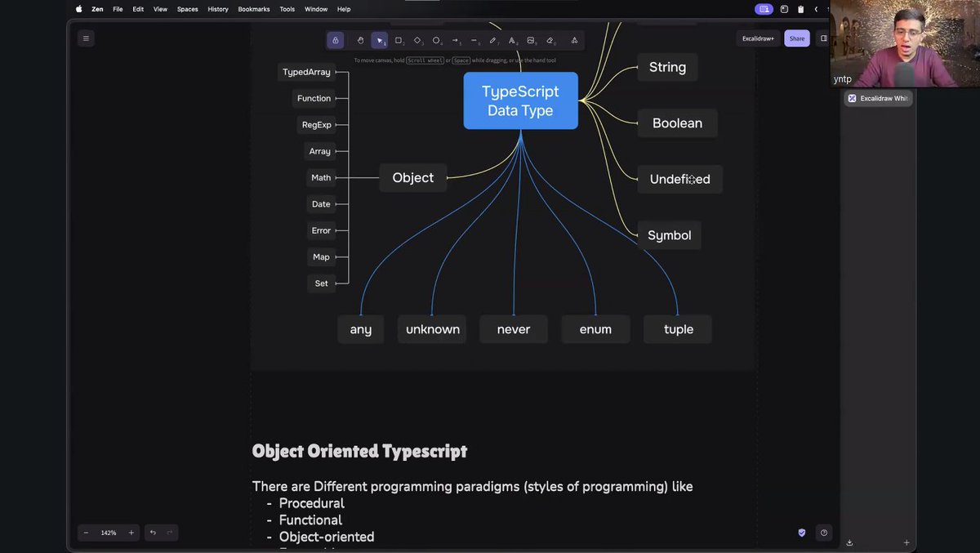The width and height of the screenshot is (980, 553).
Task: Click the square app icon beside the clipboard
Action: tap(784, 9)
